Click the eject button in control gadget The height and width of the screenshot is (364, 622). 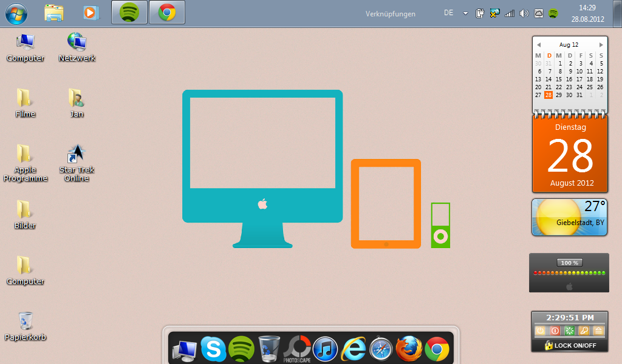coord(598,331)
